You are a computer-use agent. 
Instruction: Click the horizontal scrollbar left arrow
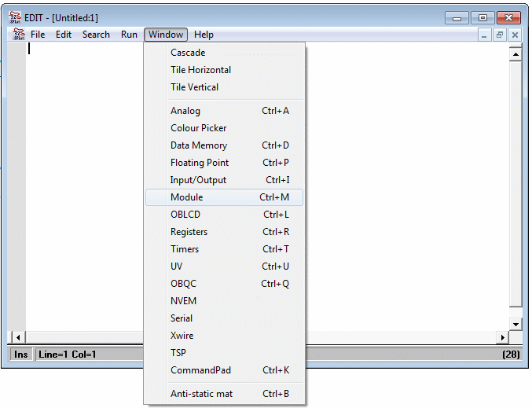tap(18, 337)
